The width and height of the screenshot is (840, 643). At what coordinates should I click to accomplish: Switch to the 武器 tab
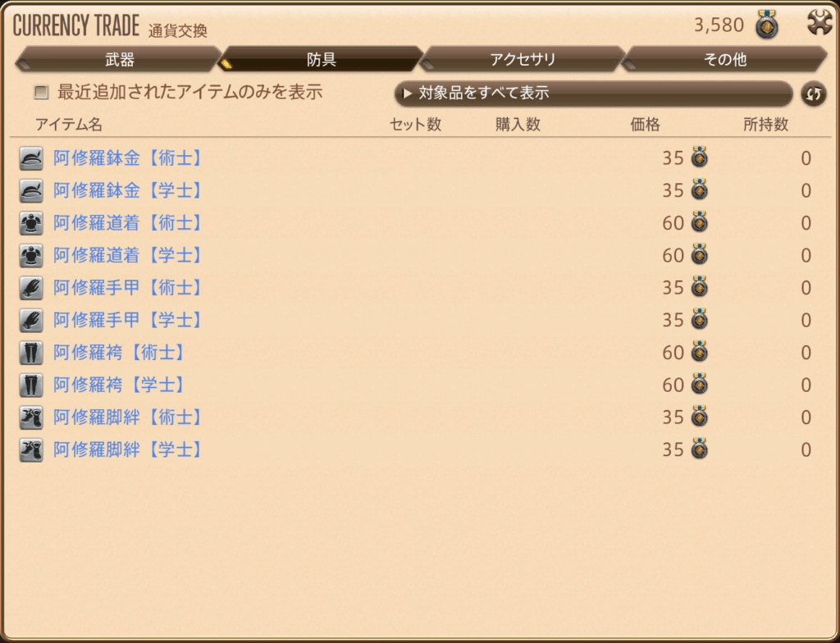(x=118, y=59)
